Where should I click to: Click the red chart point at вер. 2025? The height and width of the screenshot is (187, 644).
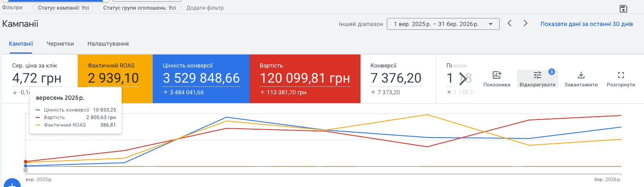(26, 161)
